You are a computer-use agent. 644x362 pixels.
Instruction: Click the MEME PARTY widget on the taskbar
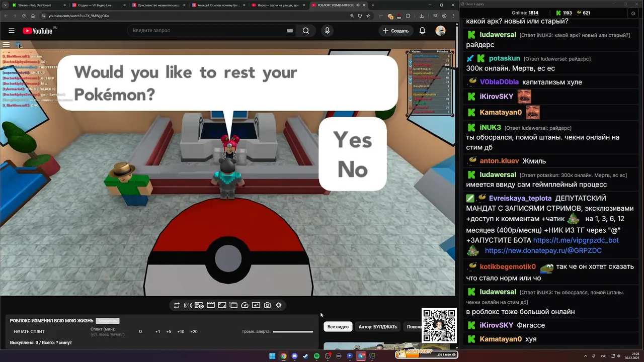(427, 354)
